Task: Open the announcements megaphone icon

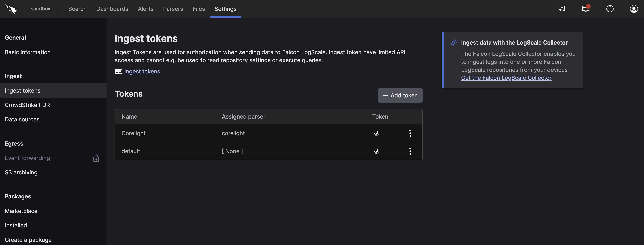Action: (562, 9)
